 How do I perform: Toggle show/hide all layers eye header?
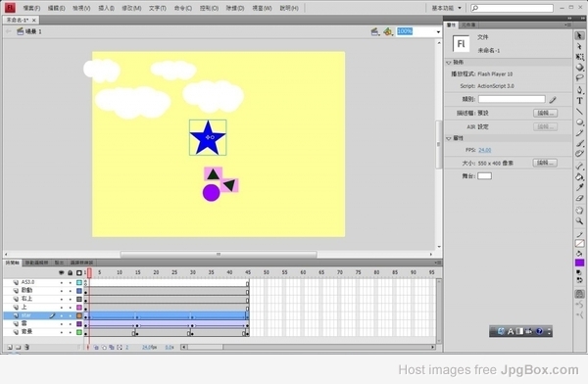coord(62,272)
